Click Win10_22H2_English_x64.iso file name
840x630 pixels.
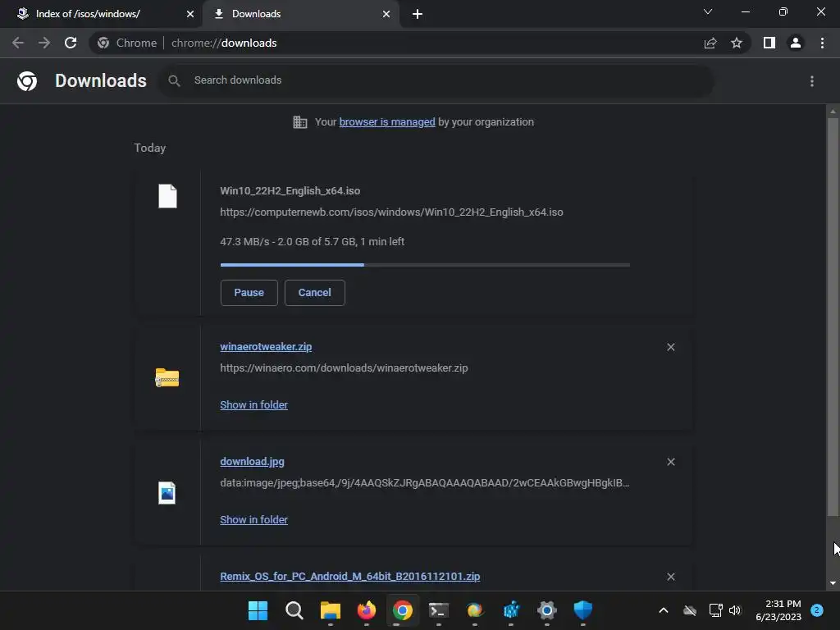(290, 190)
